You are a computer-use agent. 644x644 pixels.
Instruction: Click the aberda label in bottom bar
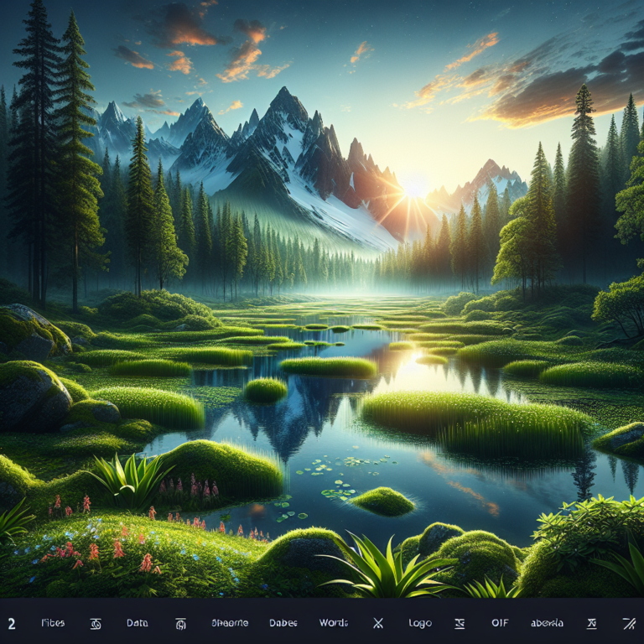click(x=547, y=623)
